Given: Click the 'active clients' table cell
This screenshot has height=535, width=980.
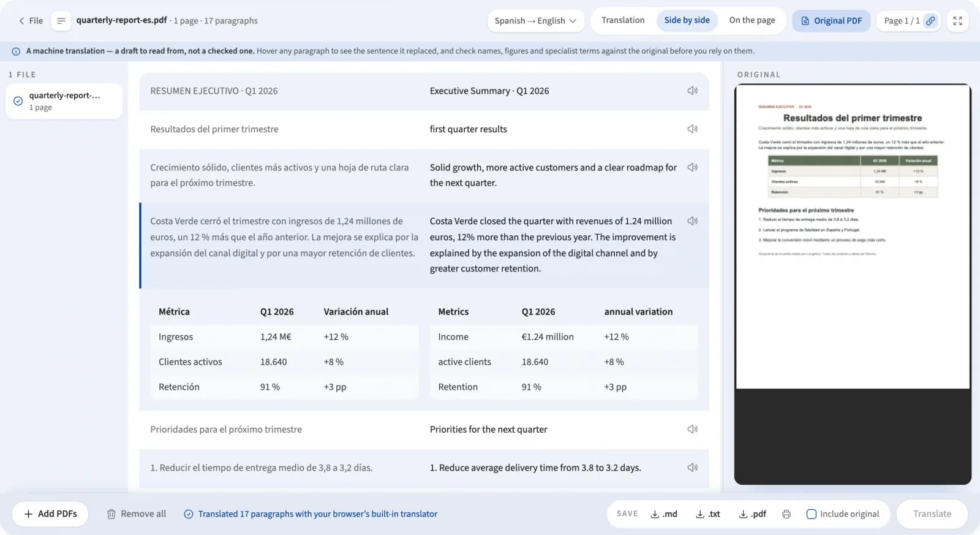Looking at the screenshot, I should click(x=464, y=362).
